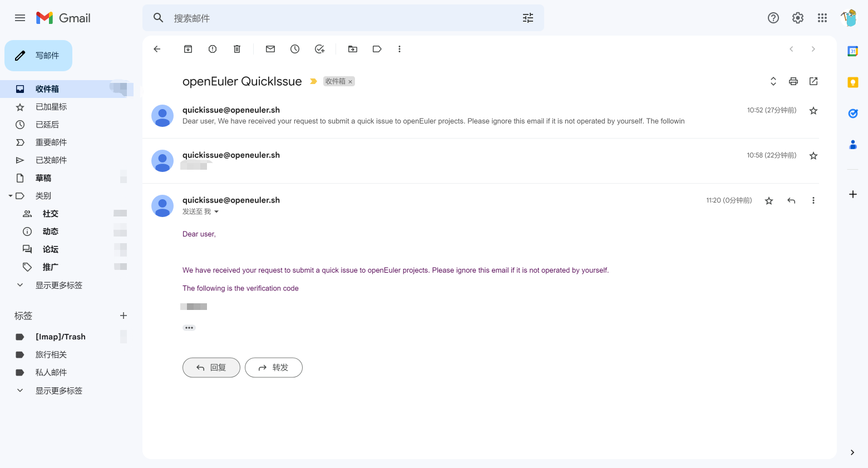Viewport: 868px width, 468px height.
Task: Collapse the 类别 categories section
Action: coord(11,196)
